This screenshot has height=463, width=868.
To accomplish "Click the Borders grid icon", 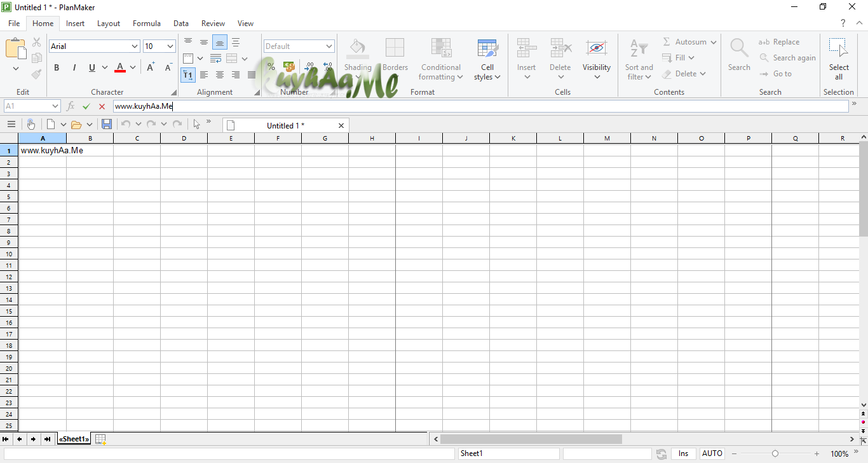I will tap(395, 48).
